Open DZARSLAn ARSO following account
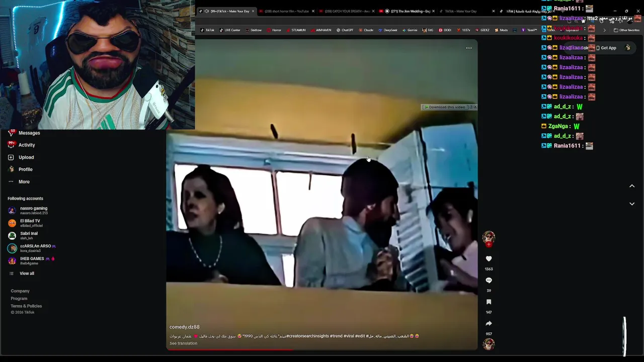The height and width of the screenshot is (362, 644). coord(32,248)
